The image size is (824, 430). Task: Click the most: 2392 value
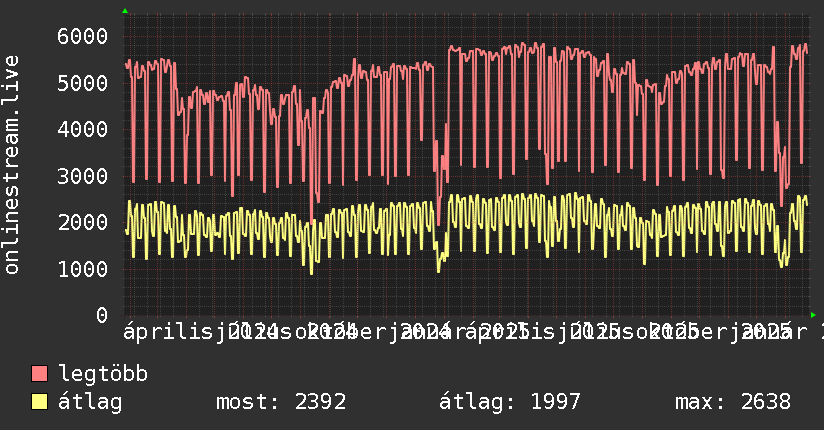[x=281, y=402]
